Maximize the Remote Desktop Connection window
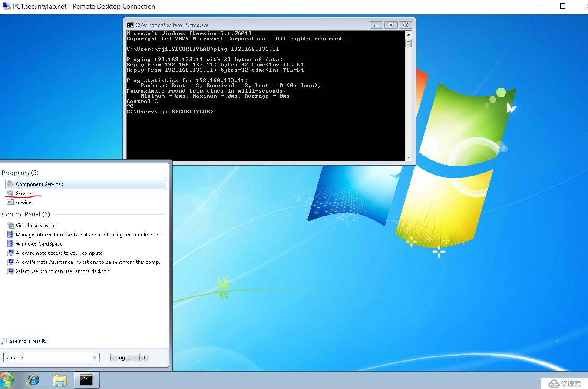Viewport: 588px width, 389px height. pos(563,6)
